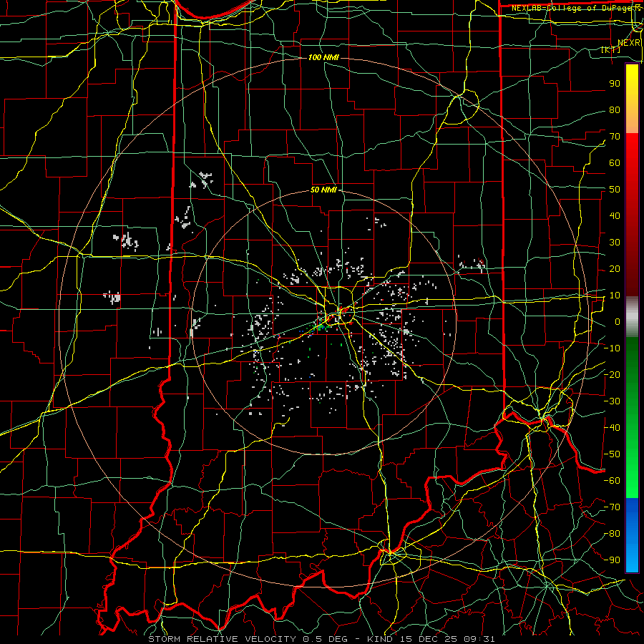Viewport: 644px width, 644px height.
Task: Click the green segment of the velocity color bar
Action: [x=632, y=417]
